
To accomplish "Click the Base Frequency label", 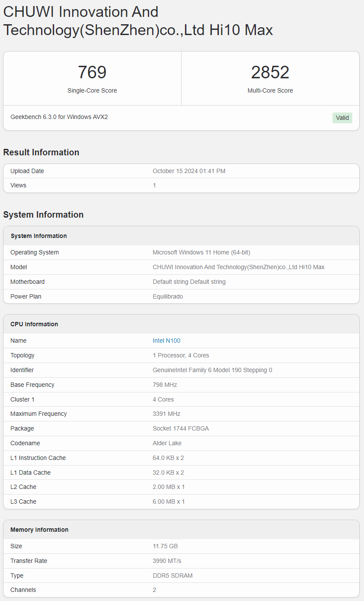I will pyautogui.click(x=32, y=385).
